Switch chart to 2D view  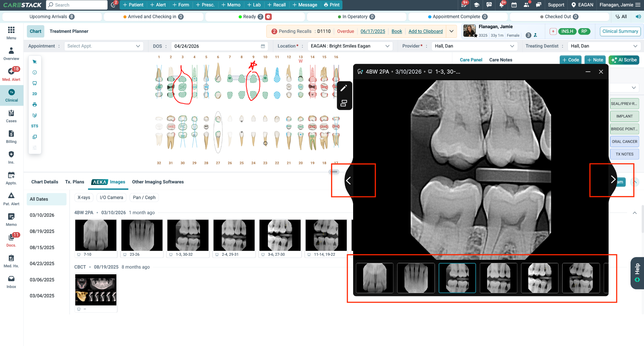click(x=35, y=94)
